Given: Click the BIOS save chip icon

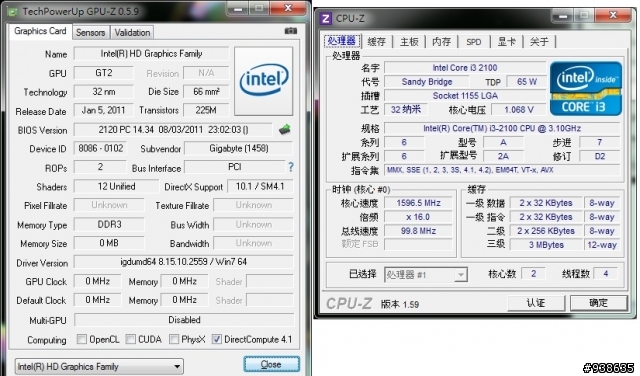Looking at the screenshot, I should pos(284,129).
